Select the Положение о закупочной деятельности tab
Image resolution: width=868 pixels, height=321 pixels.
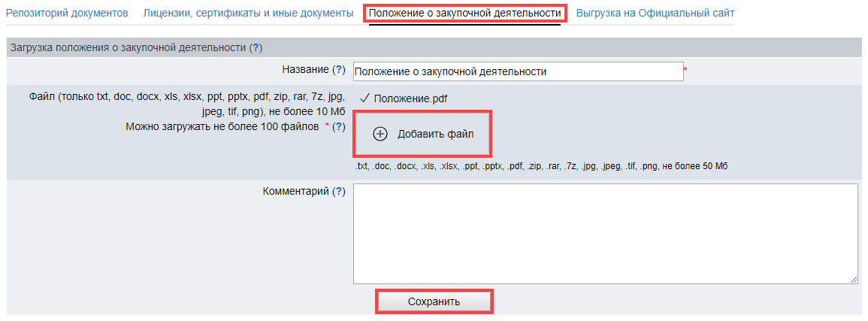pyautogui.click(x=464, y=14)
